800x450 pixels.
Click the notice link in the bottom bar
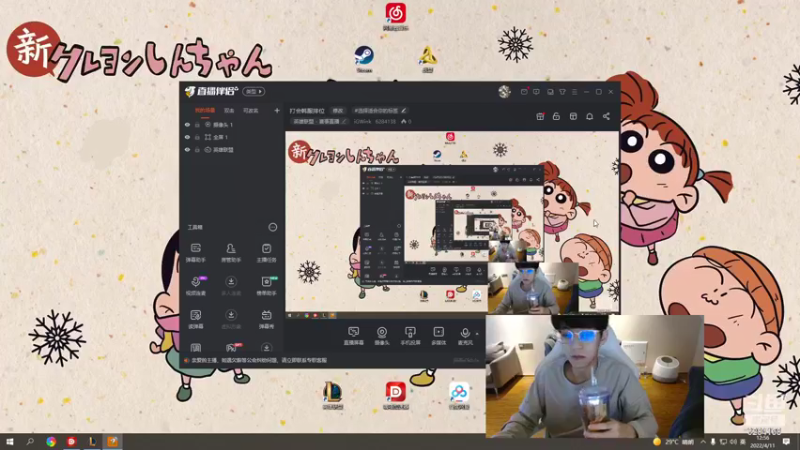pos(259,360)
